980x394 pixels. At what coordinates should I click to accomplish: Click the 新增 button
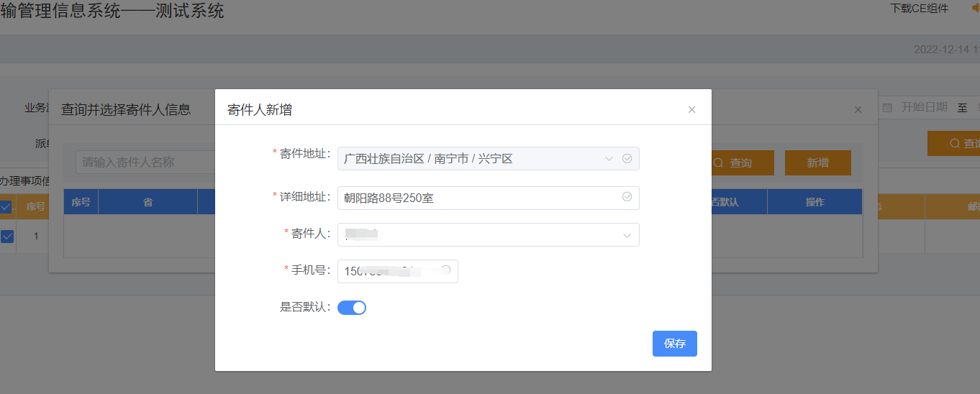pos(817,163)
